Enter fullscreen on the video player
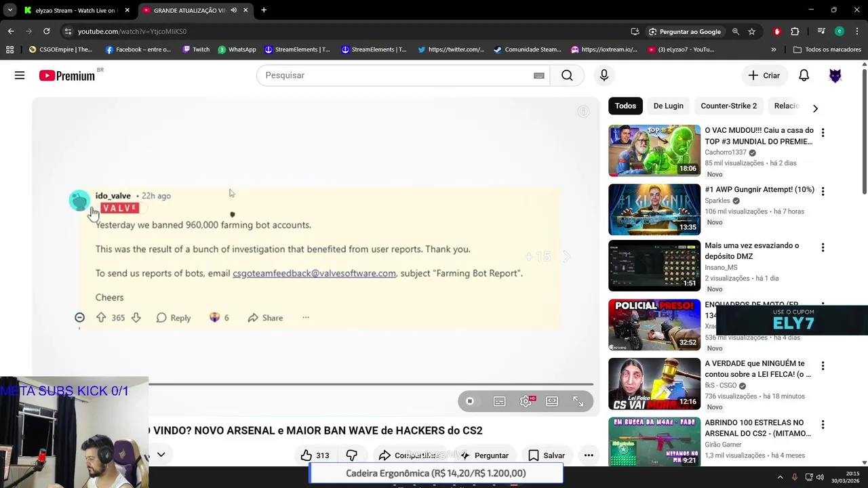The width and height of the screenshot is (868, 488). click(578, 401)
